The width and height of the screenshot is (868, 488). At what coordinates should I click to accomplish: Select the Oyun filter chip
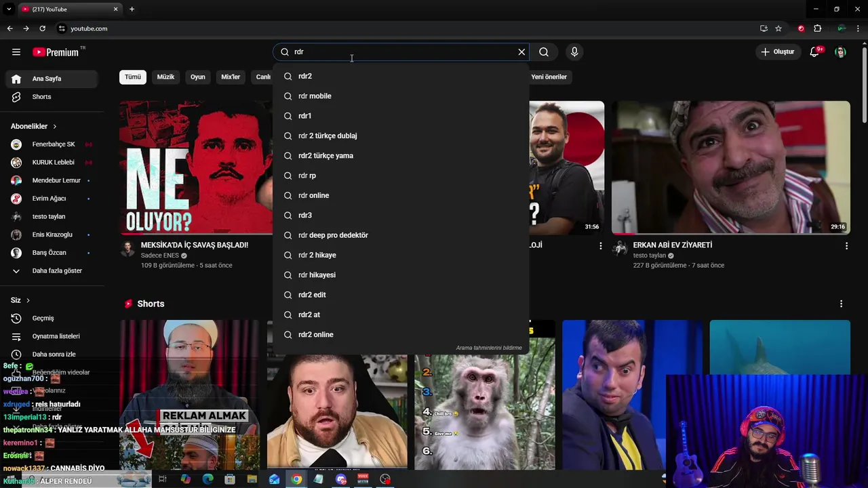point(198,77)
